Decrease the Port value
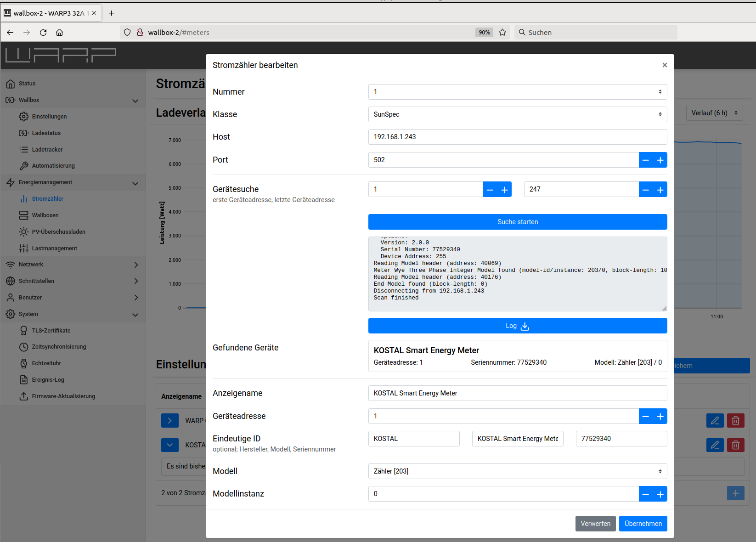 (646, 160)
